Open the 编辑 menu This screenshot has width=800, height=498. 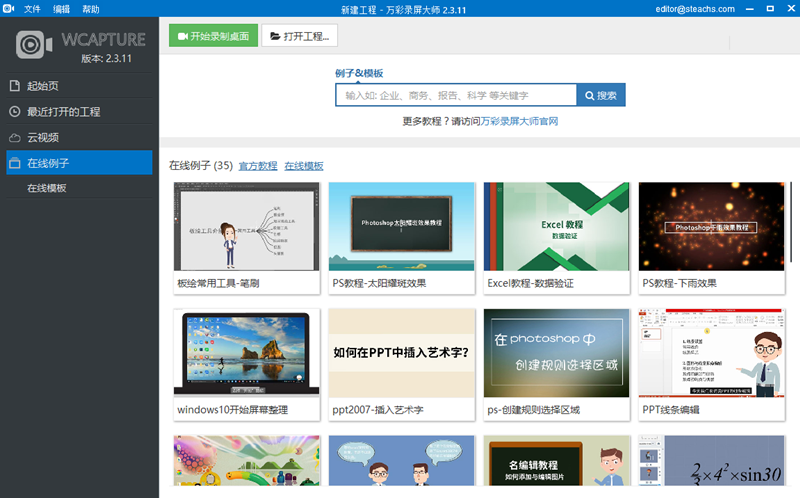click(x=62, y=9)
